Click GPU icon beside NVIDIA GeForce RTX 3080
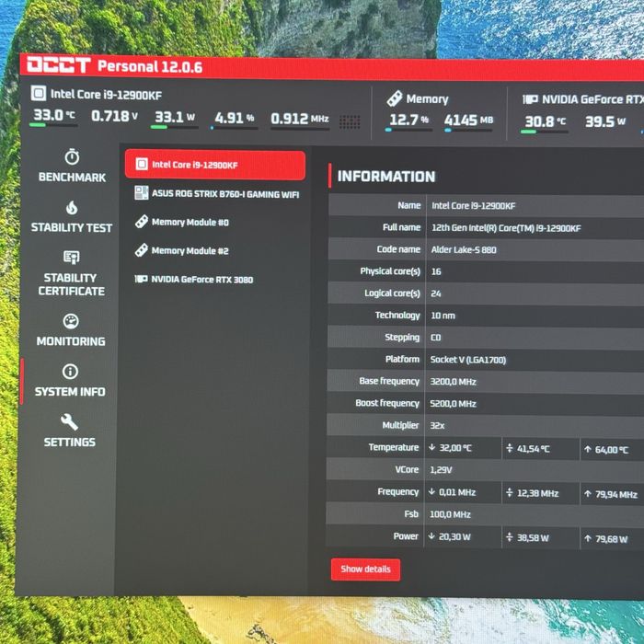644x644 pixels. pyautogui.click(x=141, y=279)
